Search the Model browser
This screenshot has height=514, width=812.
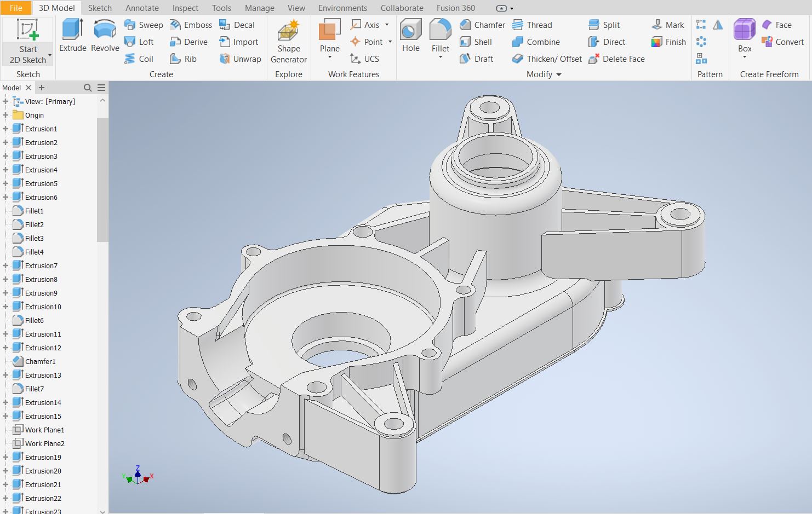pos(88,88)
